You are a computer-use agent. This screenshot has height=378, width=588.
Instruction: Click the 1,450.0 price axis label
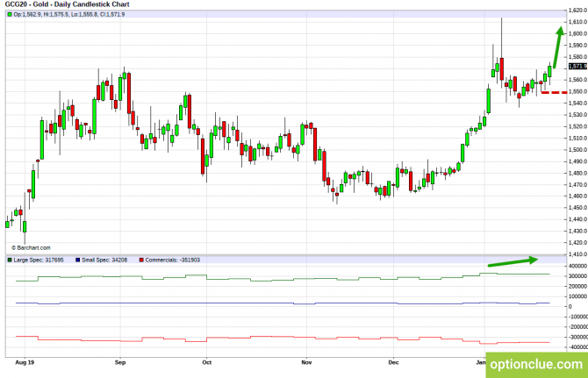point(577,208)
